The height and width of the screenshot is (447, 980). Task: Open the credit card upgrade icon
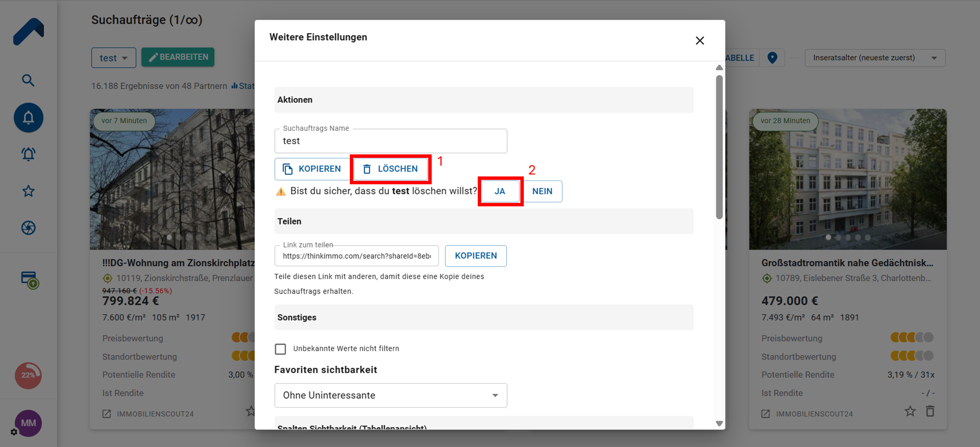point(29,280)
